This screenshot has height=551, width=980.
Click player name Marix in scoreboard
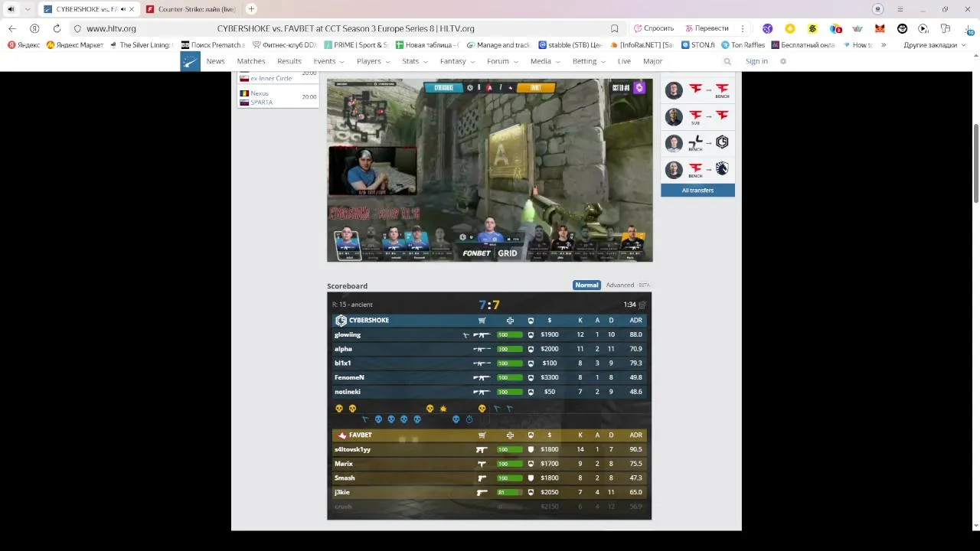tap(343, 464)
